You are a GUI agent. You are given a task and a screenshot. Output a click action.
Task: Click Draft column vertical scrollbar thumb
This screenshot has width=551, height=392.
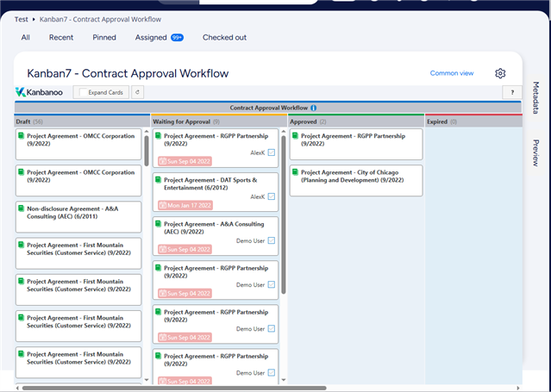point(147,151)
